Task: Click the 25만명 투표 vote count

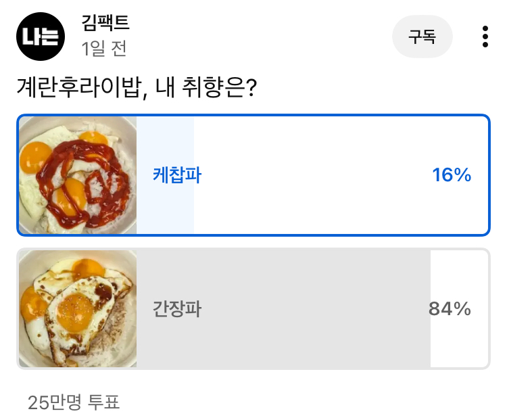Action: (74, 403)
